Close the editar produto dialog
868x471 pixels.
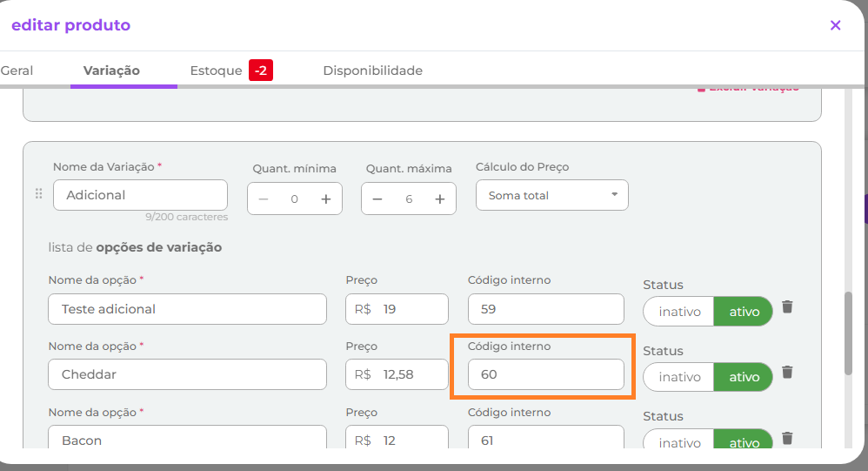click(835, 25)
